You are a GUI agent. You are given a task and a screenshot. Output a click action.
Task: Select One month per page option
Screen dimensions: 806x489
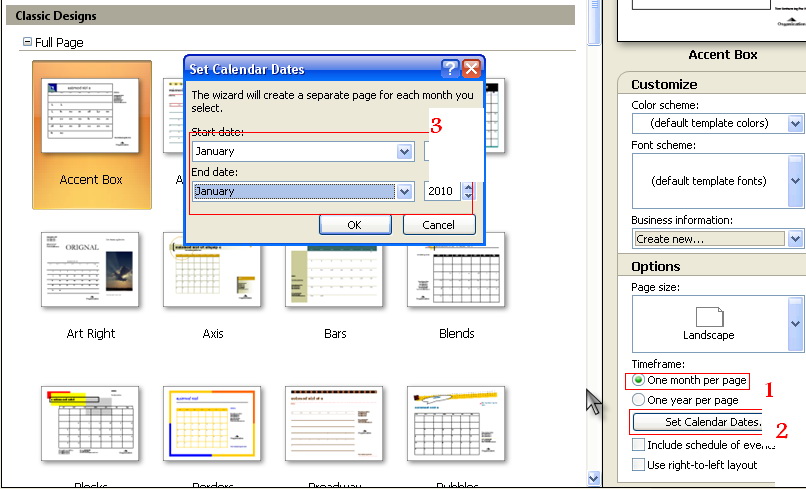pyautogui.click(x=639, y=381)
